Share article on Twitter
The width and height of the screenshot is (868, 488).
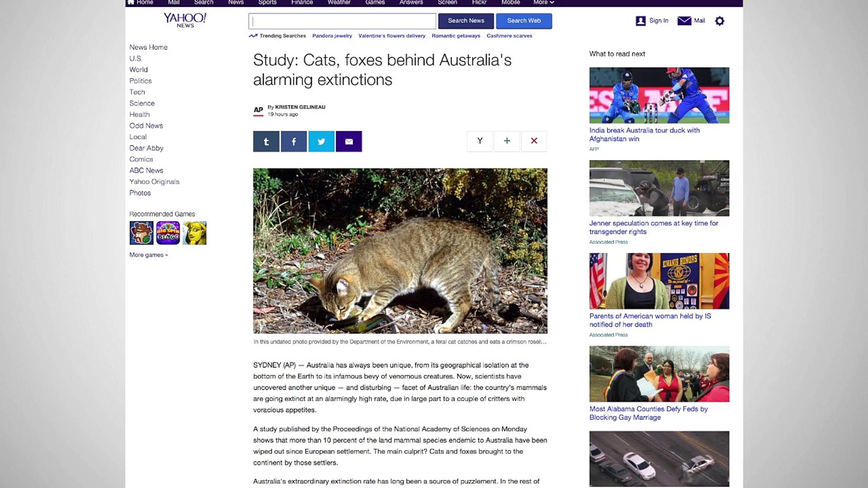coord(321,141)
